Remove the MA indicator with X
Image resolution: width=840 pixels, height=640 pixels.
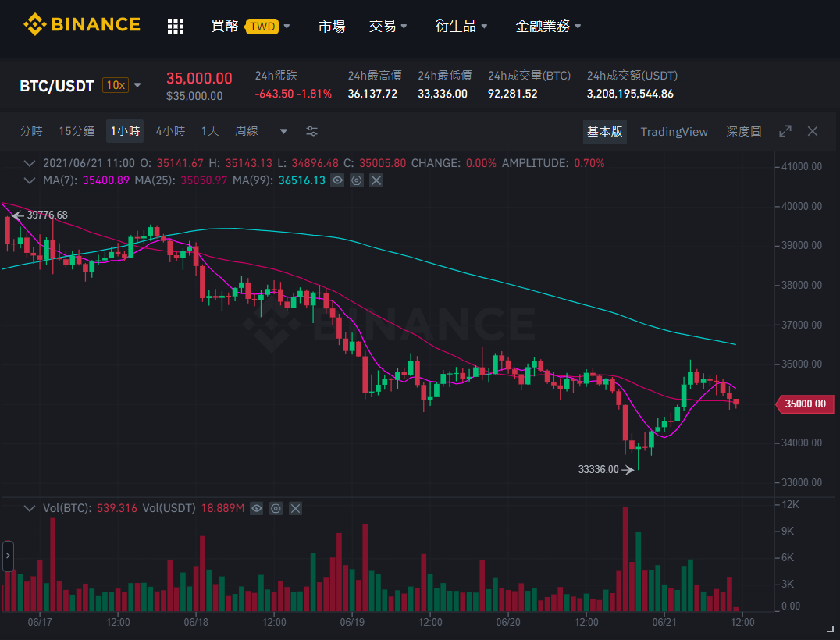[376, 180]
